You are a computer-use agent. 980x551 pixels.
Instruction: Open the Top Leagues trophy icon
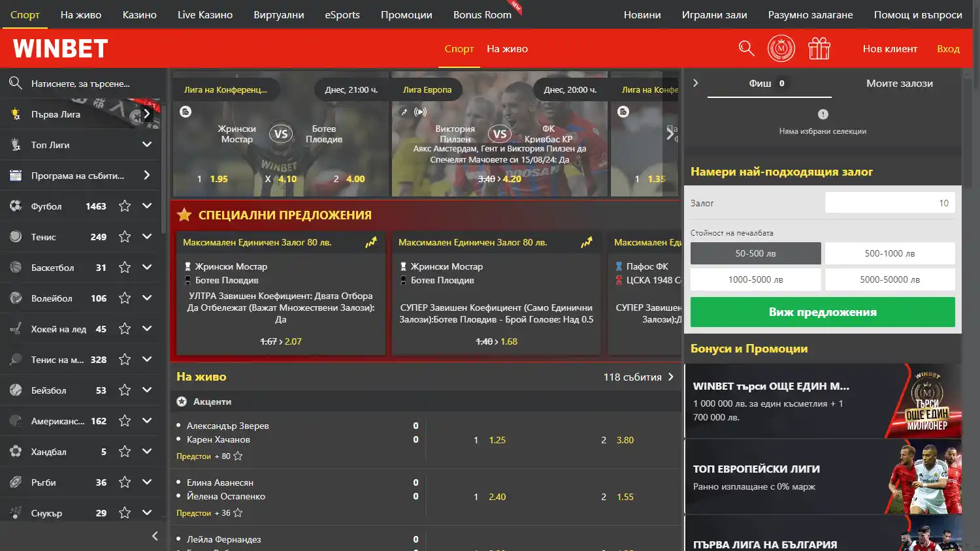point(16,145)
